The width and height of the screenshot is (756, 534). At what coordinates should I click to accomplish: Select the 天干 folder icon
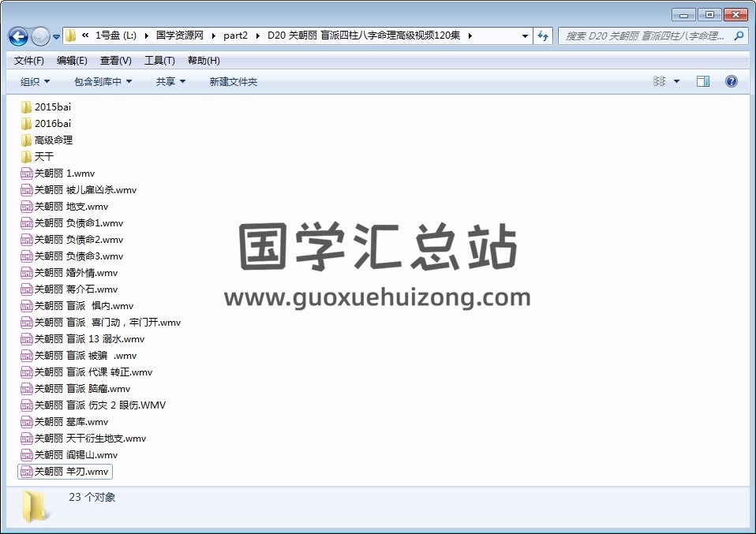coord(27,157)
